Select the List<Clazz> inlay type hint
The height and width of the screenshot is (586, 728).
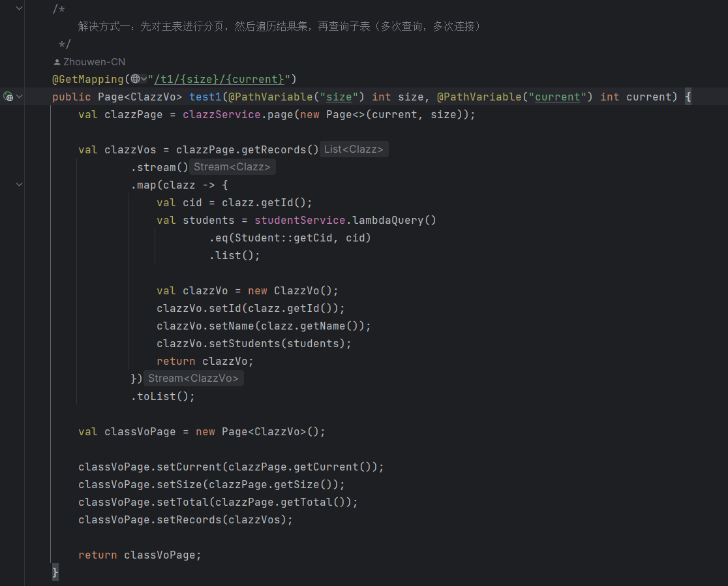354,149
